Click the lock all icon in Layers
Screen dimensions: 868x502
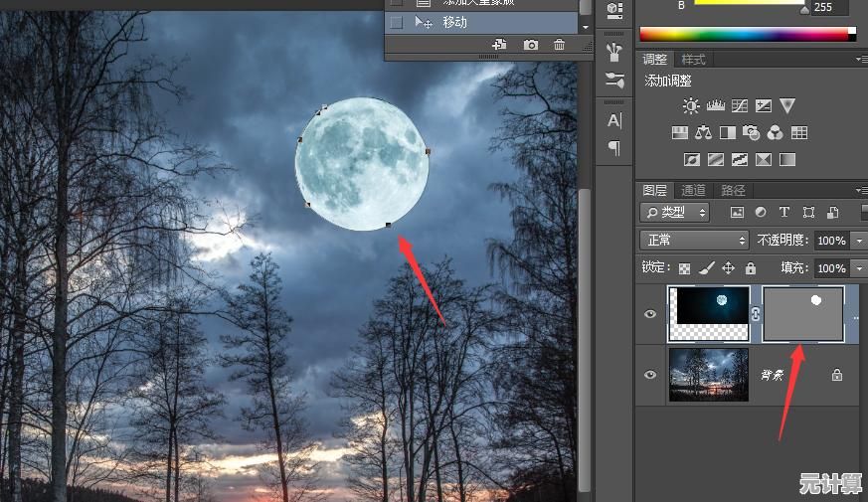click(x=751, y=268)
